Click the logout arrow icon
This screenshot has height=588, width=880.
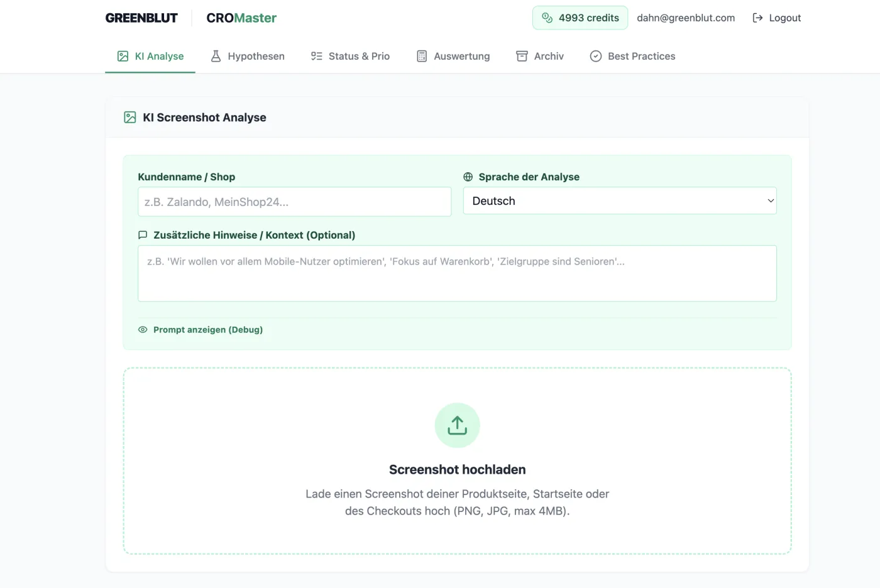[757, 18]
